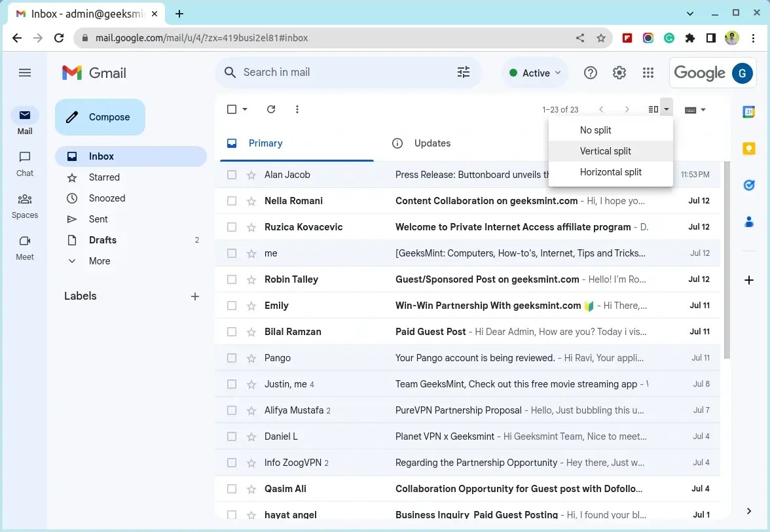
Task: Toggle the select-all checkbox above the inbox
Action: click(231, 109)
